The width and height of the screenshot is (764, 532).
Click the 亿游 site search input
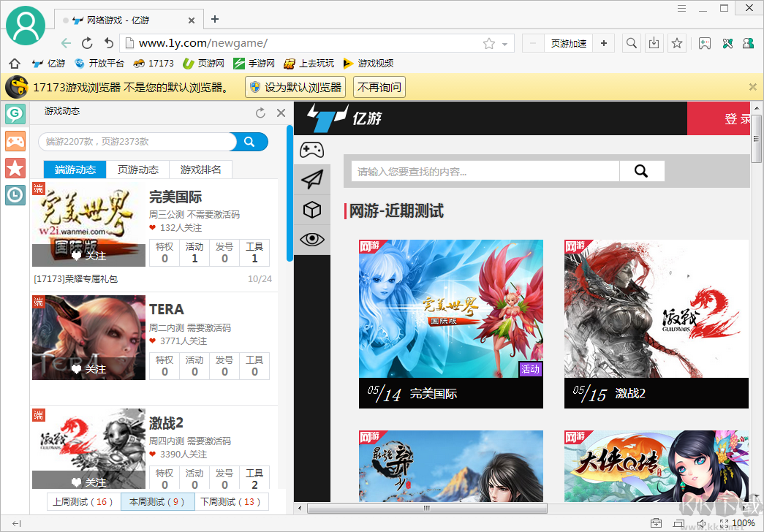point(485,172)
